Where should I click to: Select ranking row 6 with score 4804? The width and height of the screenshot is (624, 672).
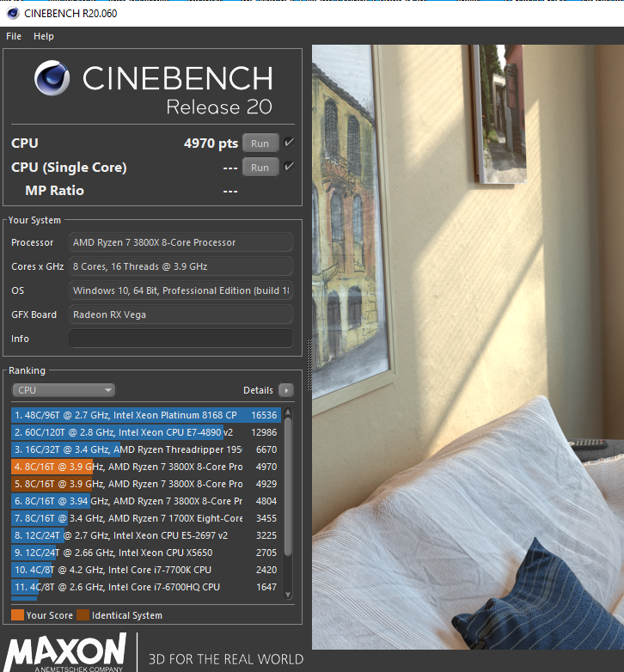(x=146, y=501)
